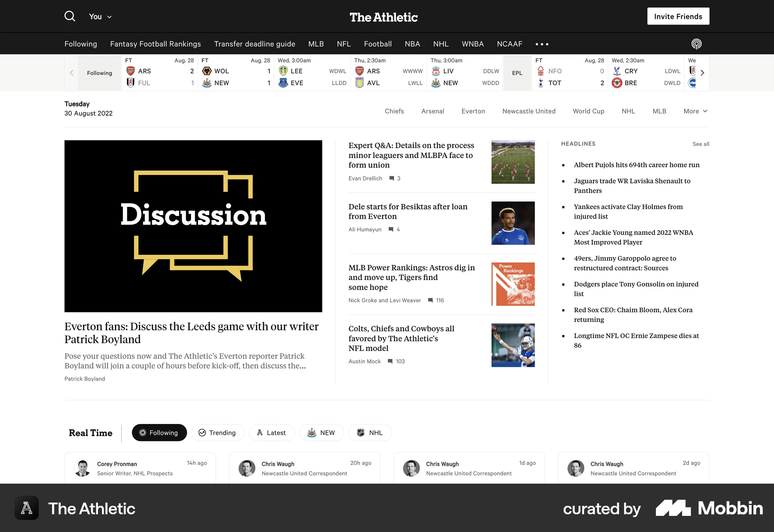Click the Invite Friends button
This screenshot has height=532, width=774.
pyautogui.click(x=678, y=16)
